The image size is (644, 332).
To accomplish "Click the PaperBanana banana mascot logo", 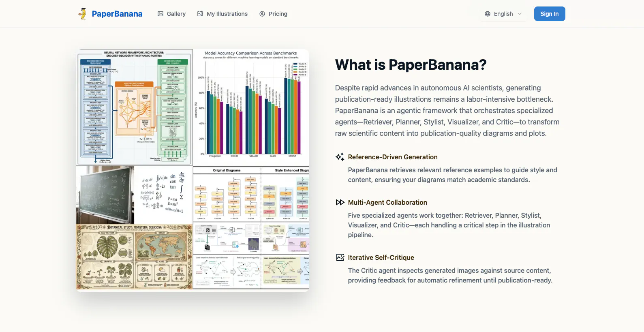I will [83, 14].
